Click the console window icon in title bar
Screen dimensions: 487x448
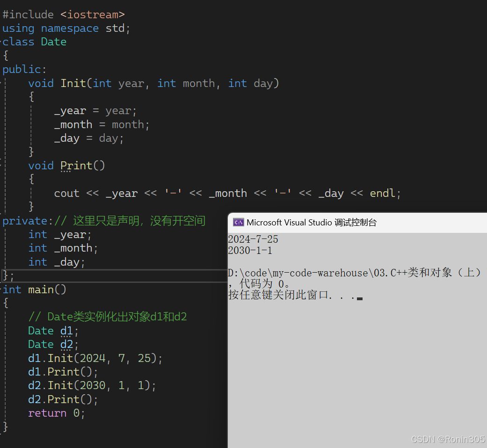click(238, 222)
